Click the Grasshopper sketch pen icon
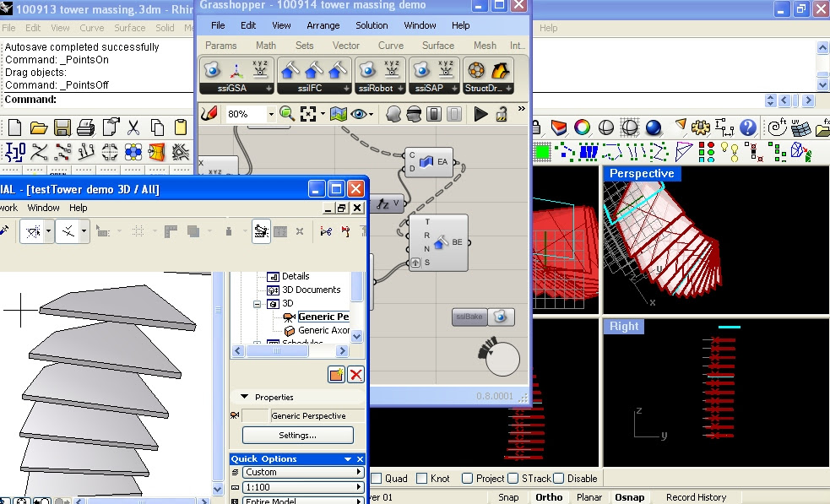The width and height of the screenshot is (830, 504). [x=209, y=113]
